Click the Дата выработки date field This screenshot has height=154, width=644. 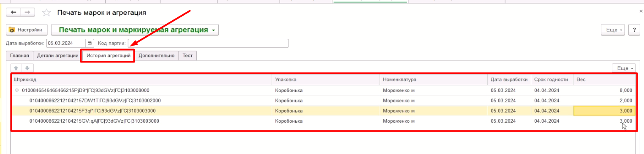pos(66,43)
